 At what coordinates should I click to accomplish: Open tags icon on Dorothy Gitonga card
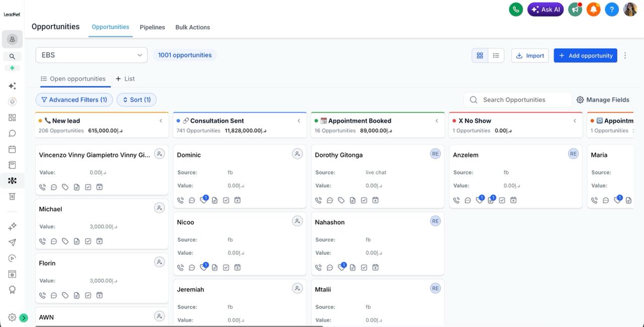[341, 200]
